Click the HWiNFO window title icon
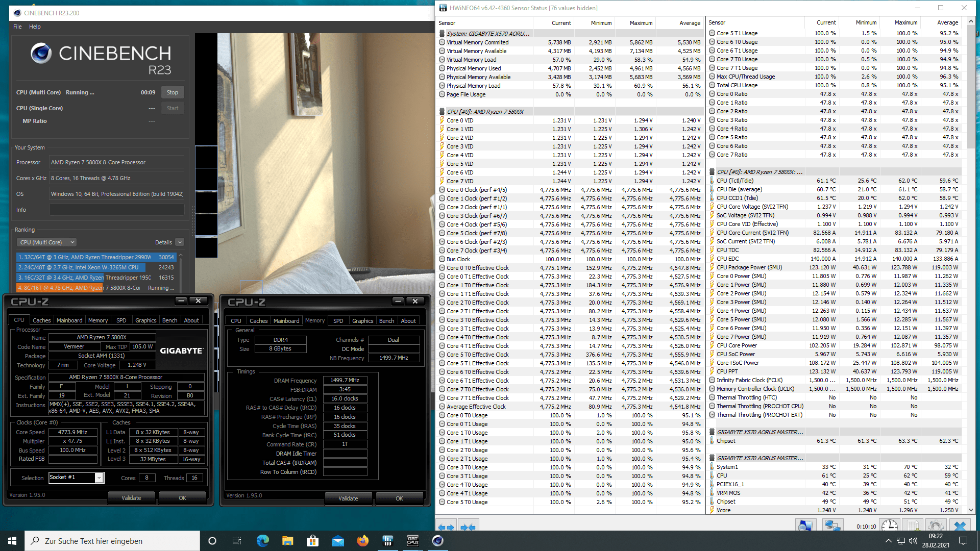The width and height of the screenshot is (980, 551). [443, 8]
